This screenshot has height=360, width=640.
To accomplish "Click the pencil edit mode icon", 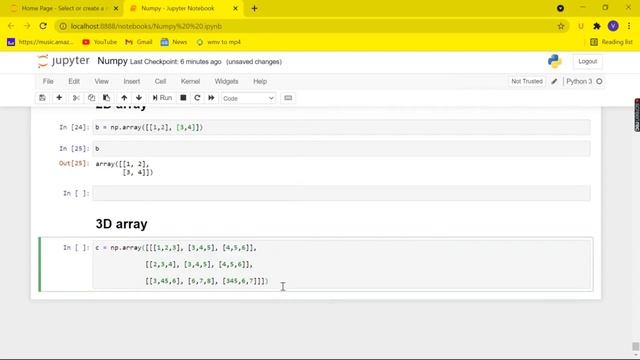I will (554, 82).
